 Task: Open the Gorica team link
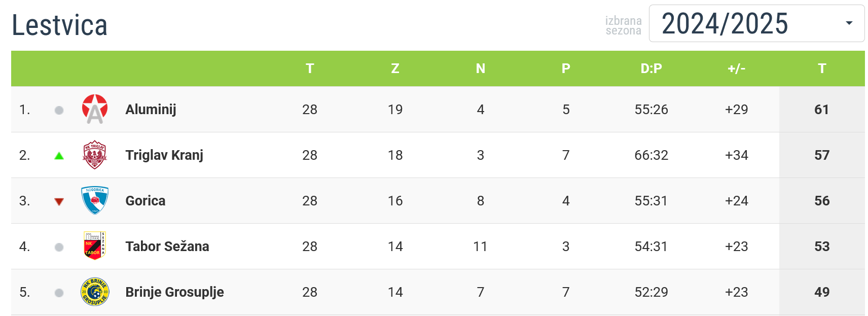click(146, 201)
